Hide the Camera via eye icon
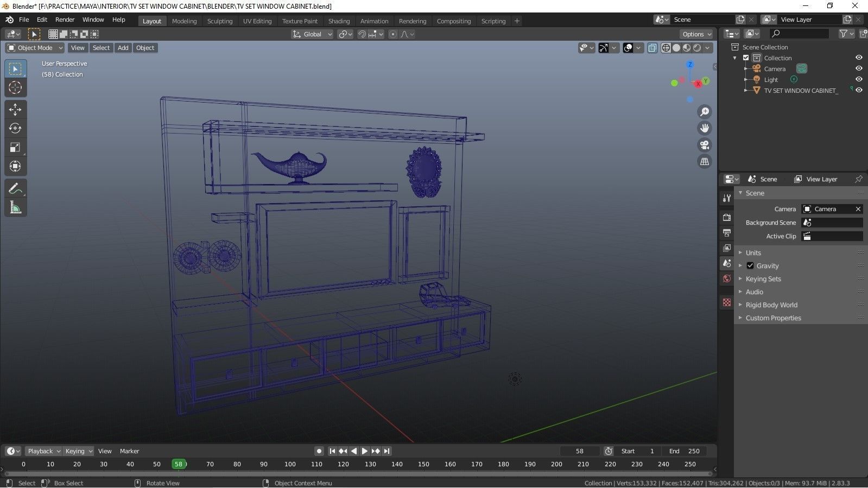868x488 pixels. click(x=859, y=69)
